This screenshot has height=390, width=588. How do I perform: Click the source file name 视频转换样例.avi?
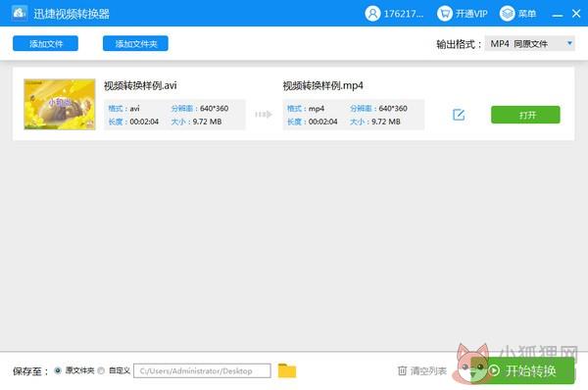pyautogui.click(x=140, y=85)
